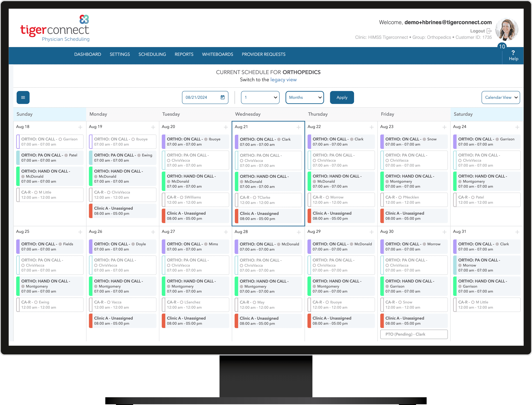
Task: Click the user profile photo
Action: [x=507, y=29]
